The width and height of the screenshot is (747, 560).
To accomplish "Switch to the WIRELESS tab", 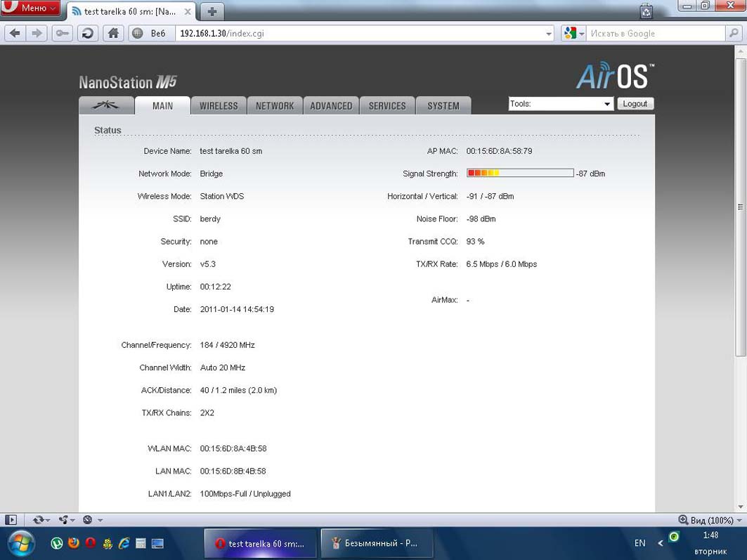I will pos(219,105).
